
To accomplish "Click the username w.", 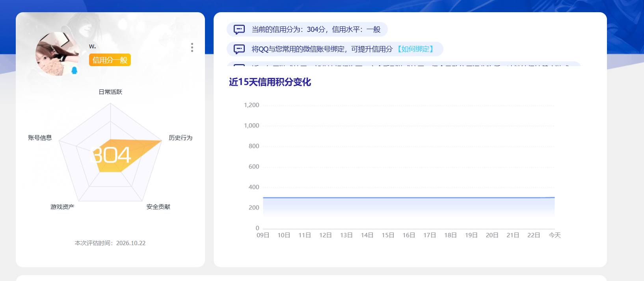I will coord(92,46).
